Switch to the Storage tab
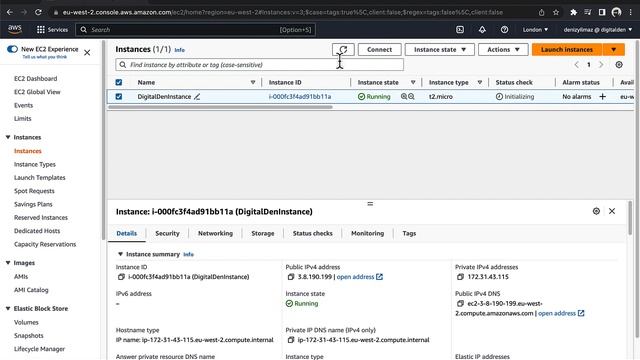This screenshot has width=640, height=360. (x=263, y=233)
